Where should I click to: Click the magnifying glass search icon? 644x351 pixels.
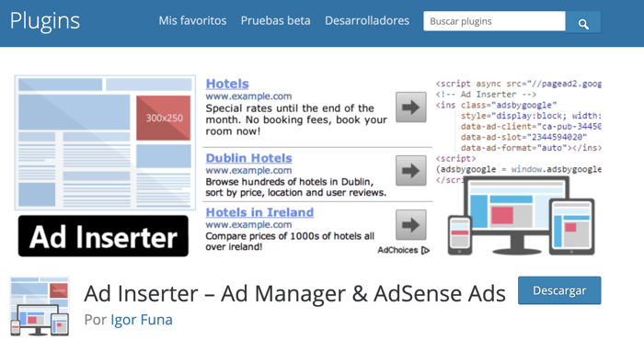click(x=583, y=24)
